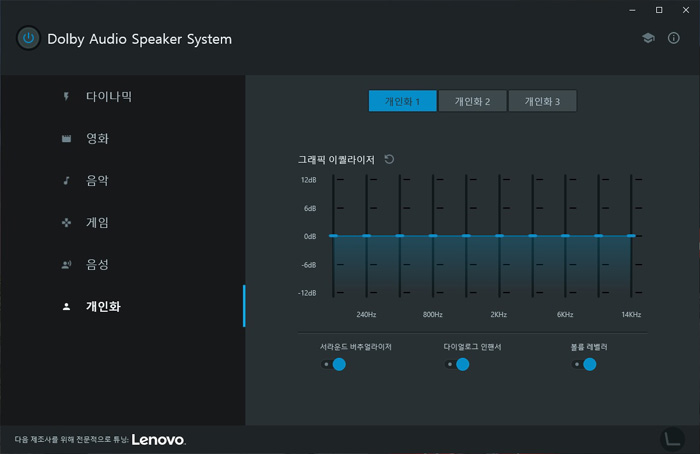700x454 pixels.
Task: Click the 800Hz equalizer slider handle
Action: click(x=433, y=236)
